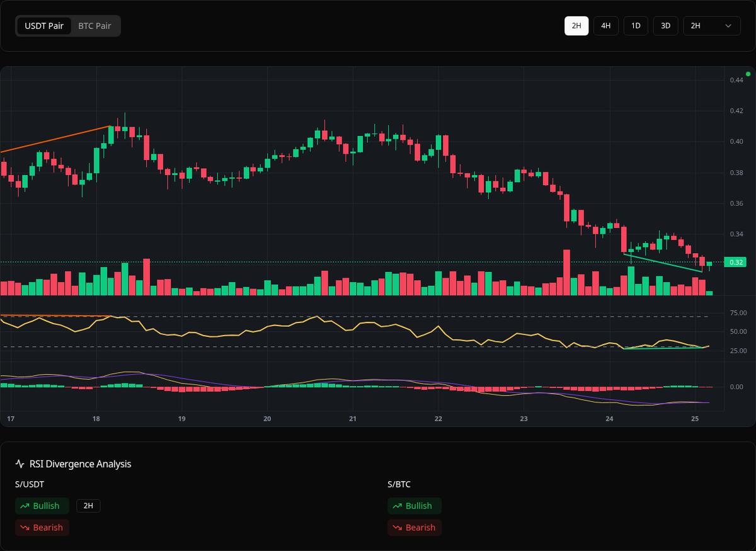The width and height of the screenshot is (756, 551).
Task: Click the green bullish divergence trendline
Action: click(x=663, y=263)
